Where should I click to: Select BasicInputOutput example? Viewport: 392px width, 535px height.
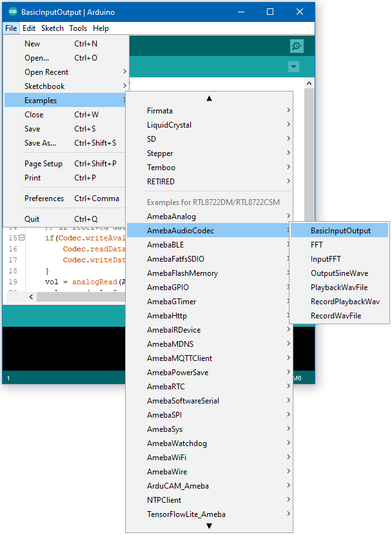(340, 231)
